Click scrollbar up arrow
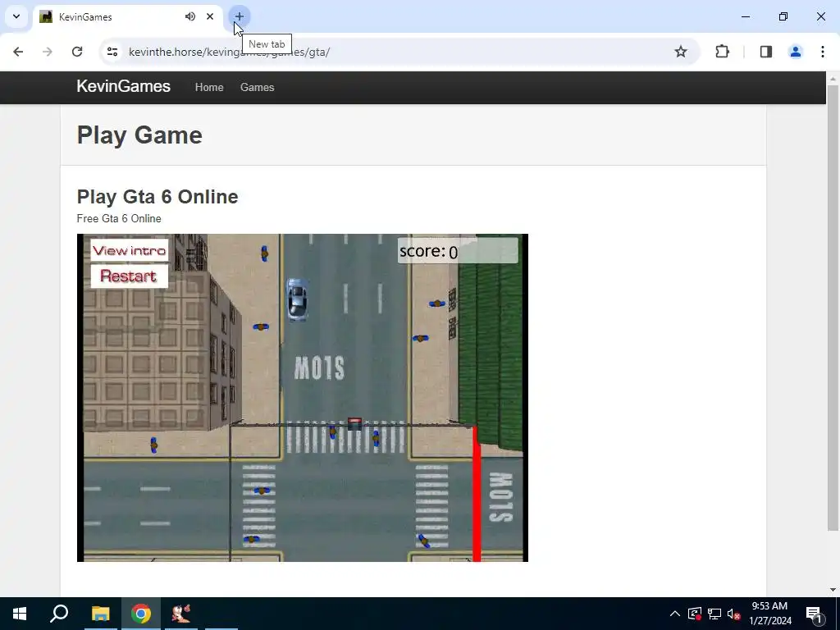Viewport: 840px width, 630px height. click(833, 79)
